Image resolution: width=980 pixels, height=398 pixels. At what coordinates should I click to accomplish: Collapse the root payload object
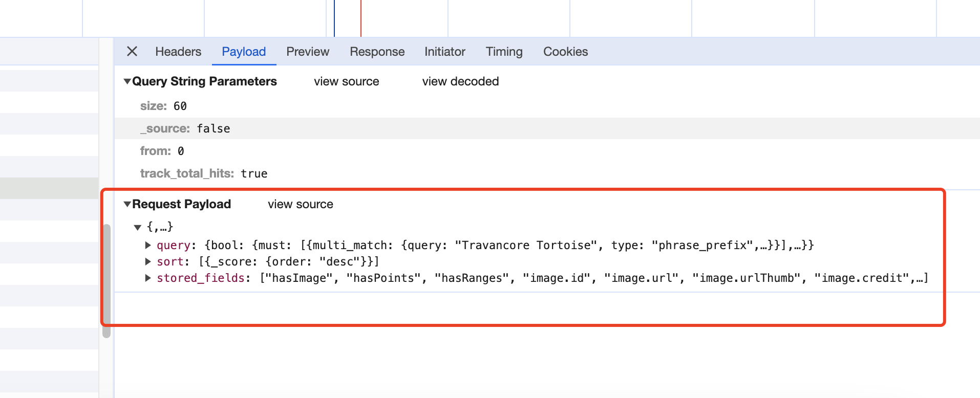[x=138, y=227]
